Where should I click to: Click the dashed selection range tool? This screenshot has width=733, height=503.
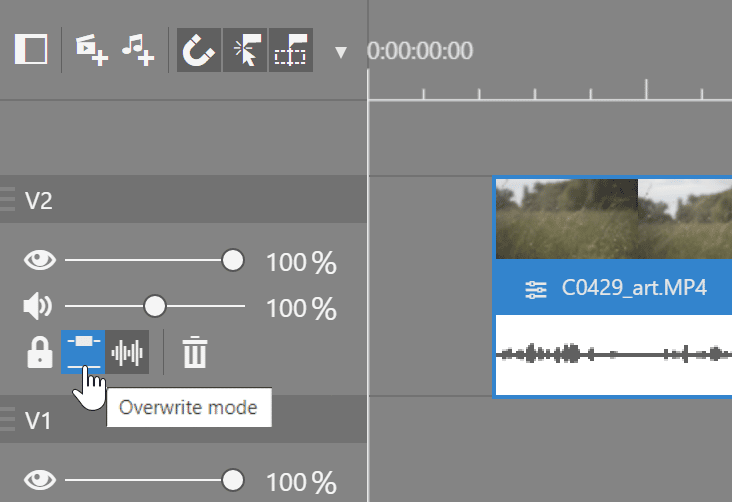coord(290,49)
